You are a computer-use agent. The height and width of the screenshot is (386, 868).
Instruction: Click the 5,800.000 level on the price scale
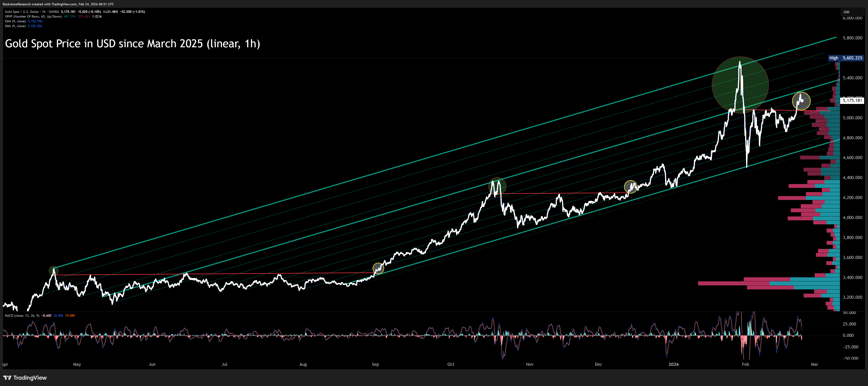point(852,38)
